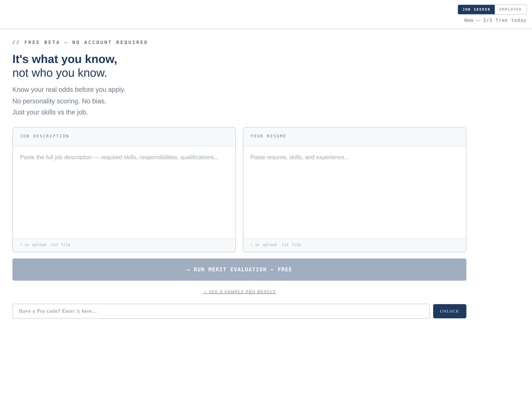Click the 'Your Resume' panel header
Viewport: 532px width, 399px height.
(x=354, y=137)
